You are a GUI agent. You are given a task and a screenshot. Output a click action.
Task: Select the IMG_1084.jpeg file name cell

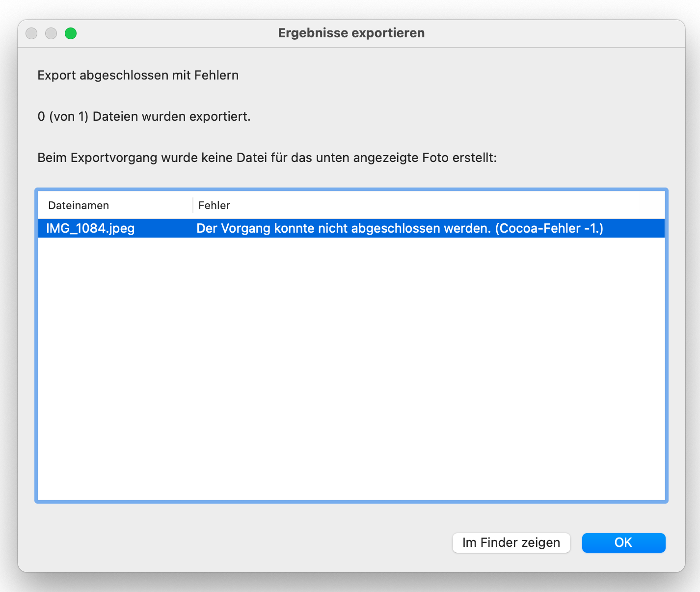90,228
